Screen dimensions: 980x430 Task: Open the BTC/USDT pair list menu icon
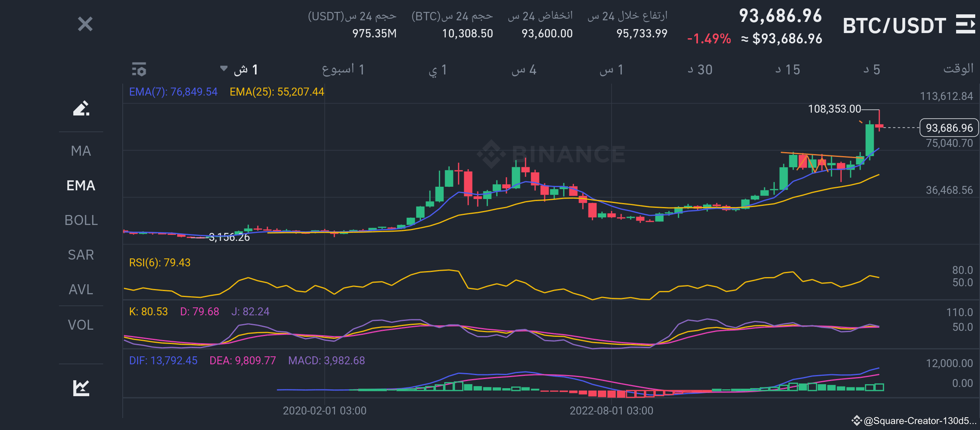pos(965,25)
